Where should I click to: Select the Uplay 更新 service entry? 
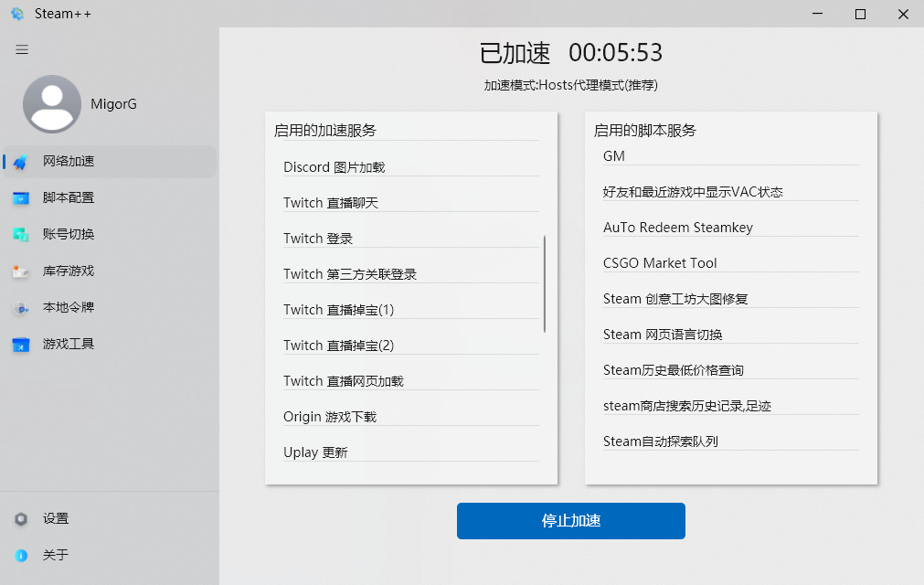(315, 452)
